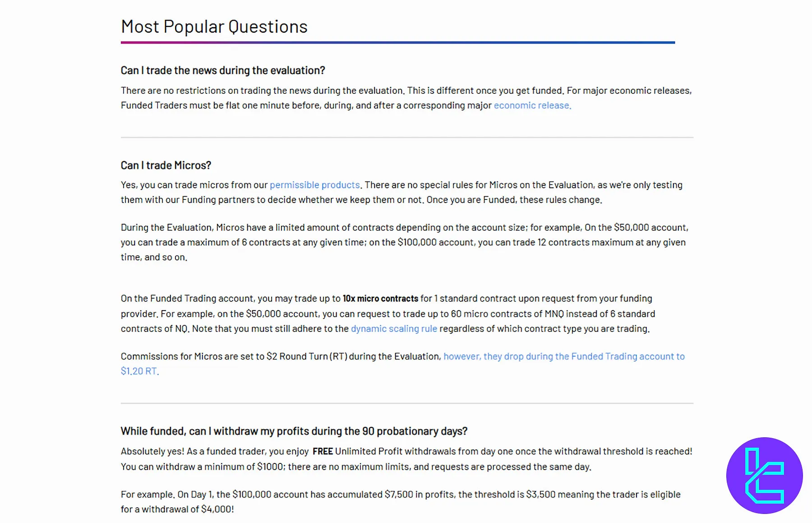
Task: Select the 90 probationary days withdrawal question
Action: tap(294, 431)
